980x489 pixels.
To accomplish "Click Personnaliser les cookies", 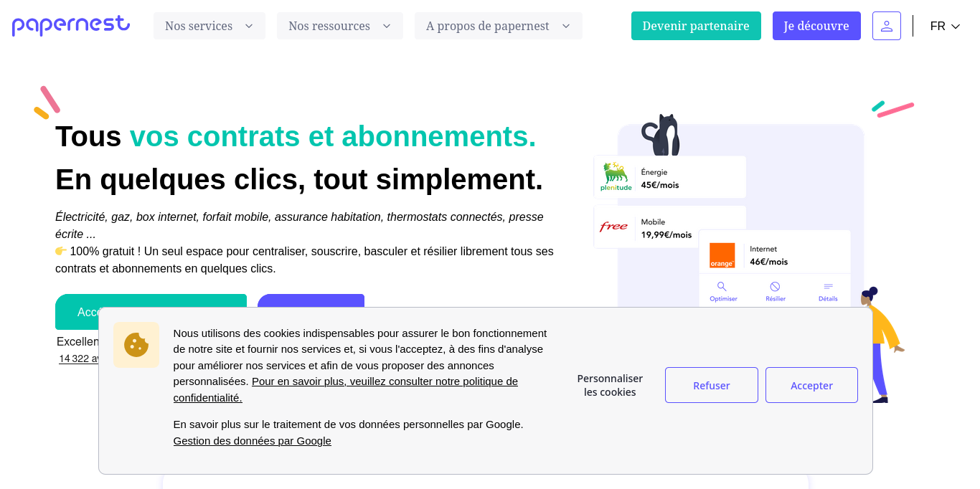I will (x=609, y=385).
